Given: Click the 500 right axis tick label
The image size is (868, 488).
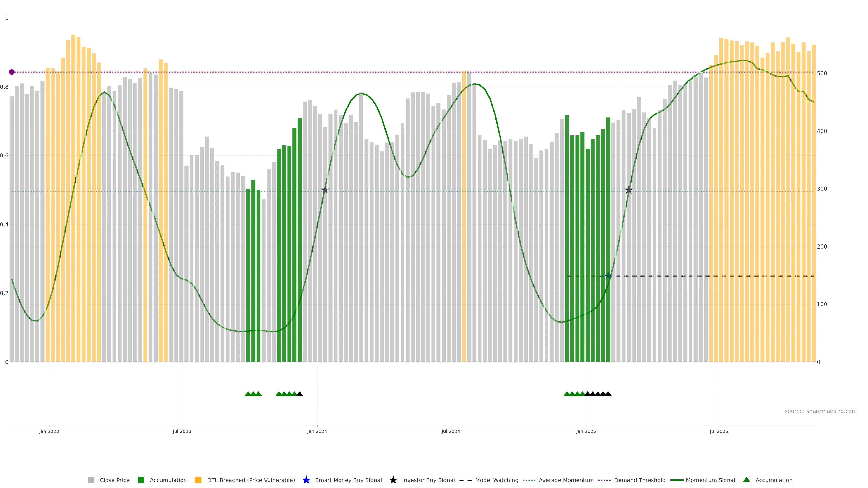Looking at the screenshot, I should (822, 73).
